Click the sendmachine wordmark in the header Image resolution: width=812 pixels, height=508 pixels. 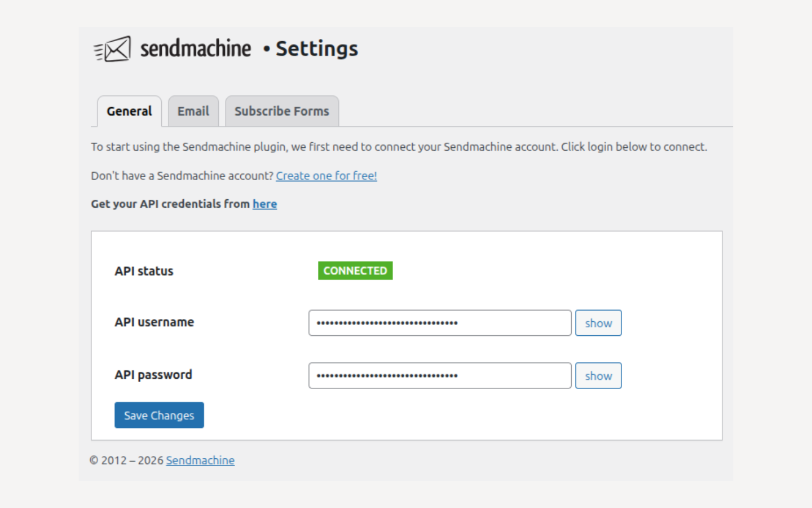pyautogui.click(x=195, y=49)
